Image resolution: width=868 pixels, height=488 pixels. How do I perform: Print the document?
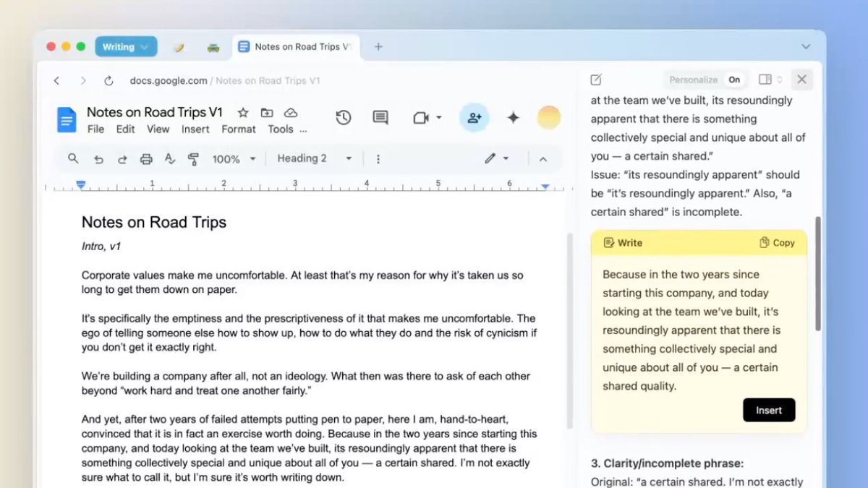coord(146,159)
